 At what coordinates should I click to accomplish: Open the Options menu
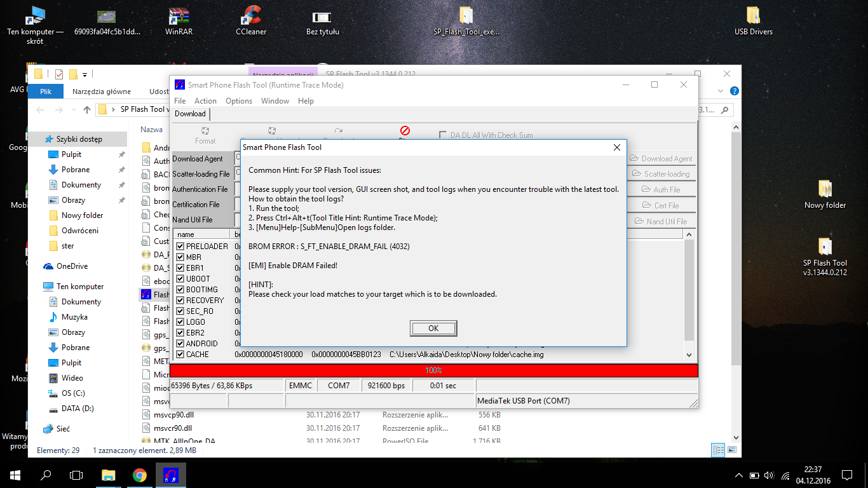click(x=239, y=101)
